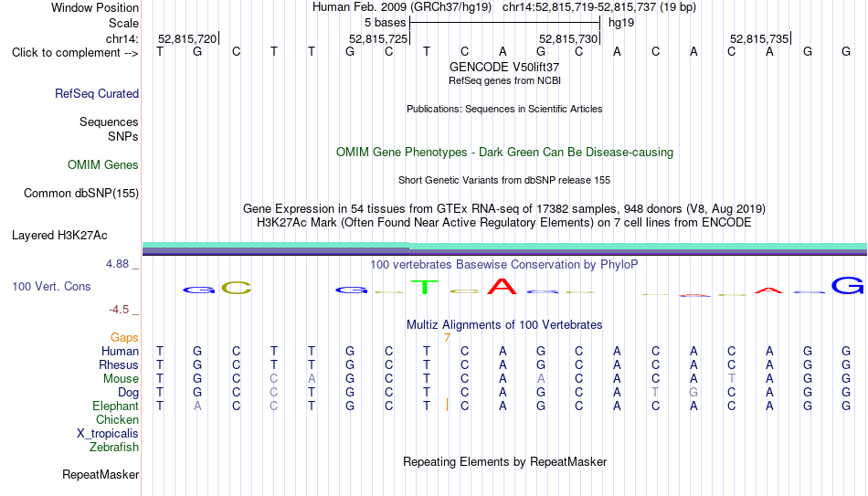Click the H3K27Ac Mark ENCODE track title

tap(504, 223)
